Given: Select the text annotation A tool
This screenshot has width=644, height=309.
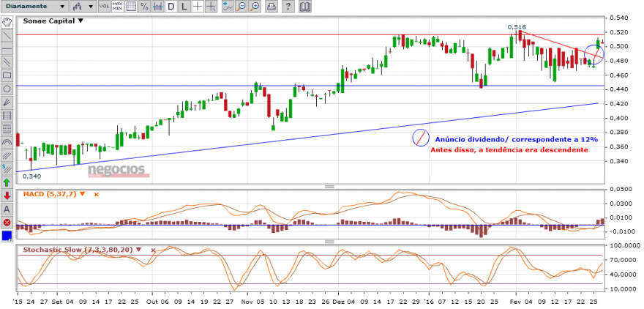Looking at the screenshot, I should pos(7,209).
